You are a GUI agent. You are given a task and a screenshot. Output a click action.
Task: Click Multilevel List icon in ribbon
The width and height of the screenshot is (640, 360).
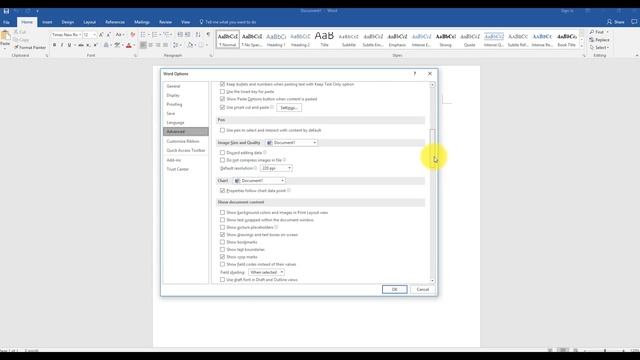point(167,35)
